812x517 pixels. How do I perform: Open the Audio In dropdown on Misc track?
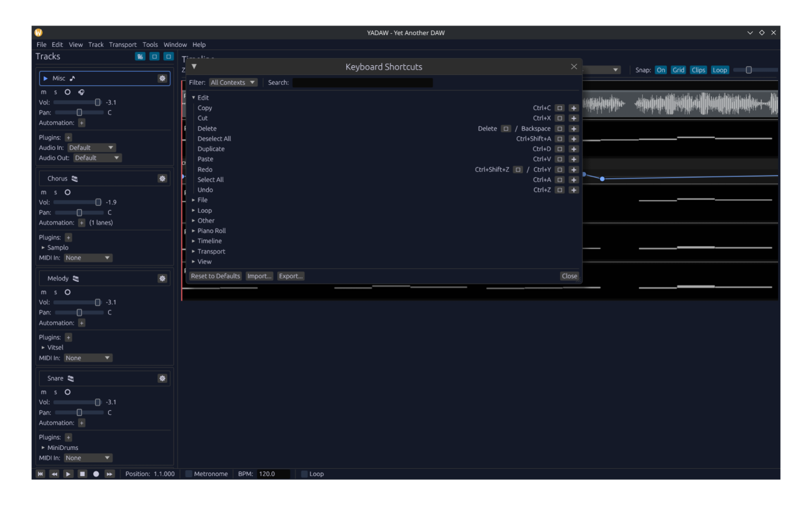click(92, 148)
